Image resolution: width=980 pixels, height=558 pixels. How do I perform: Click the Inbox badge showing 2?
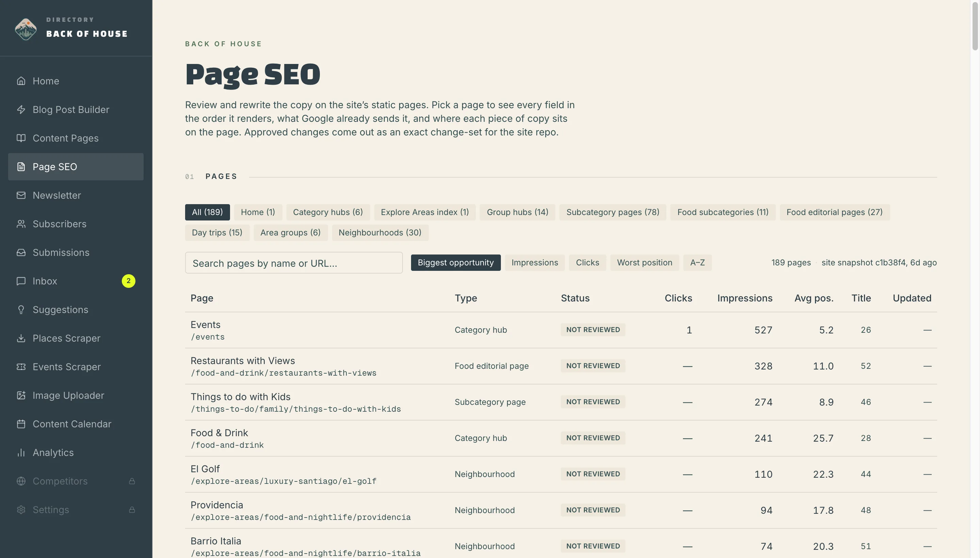tap(128, 281)
